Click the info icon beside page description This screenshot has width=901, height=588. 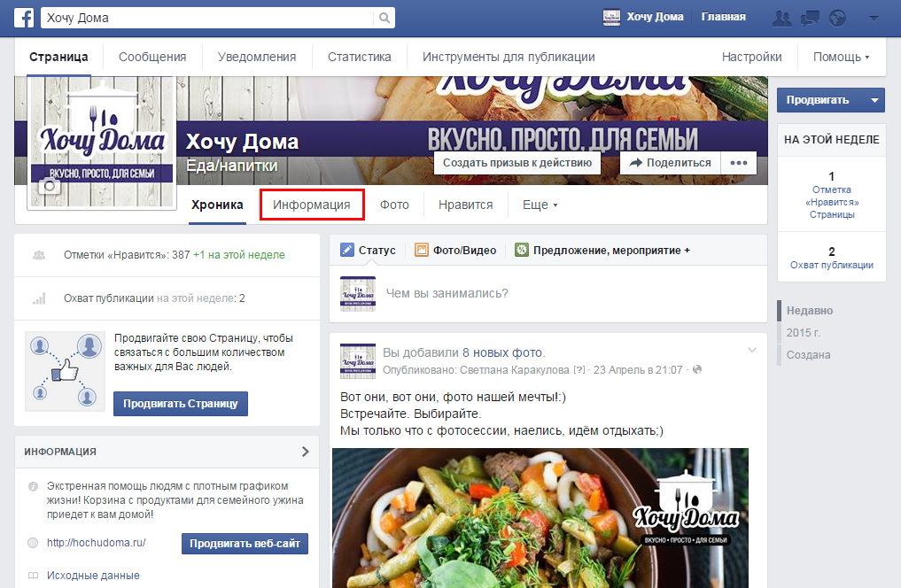(34, 486)
